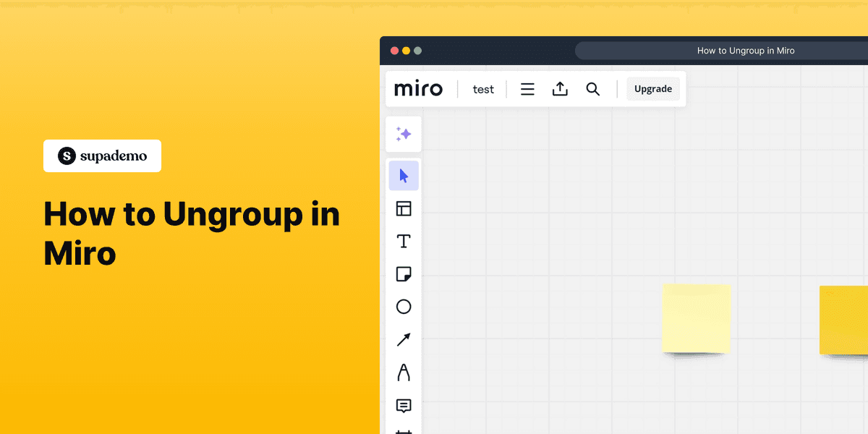Viewport: 868px width, 434px height.
Task: Open the main hamburger menu
Action: click(527, 88)
